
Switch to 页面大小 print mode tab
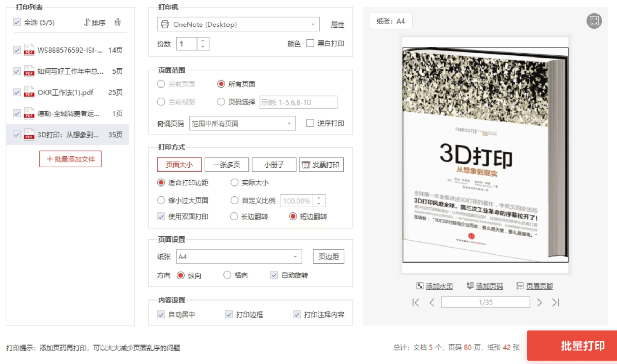(179, 165)
